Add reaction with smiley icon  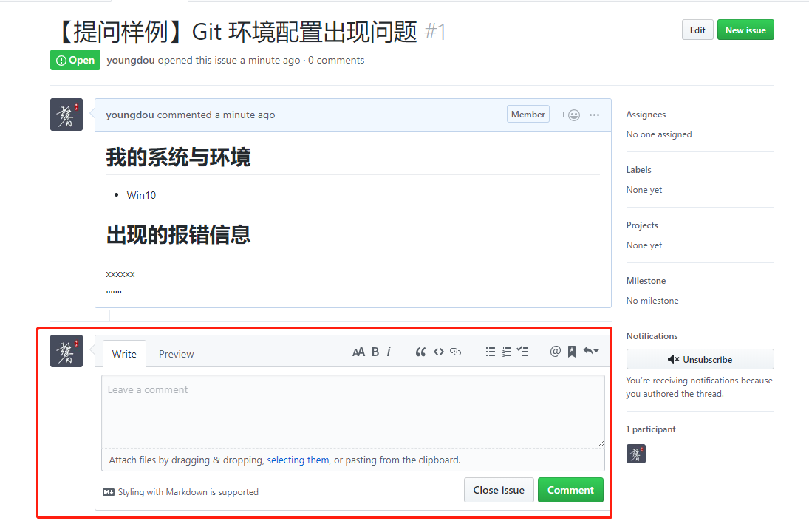[x=570, y=115]
